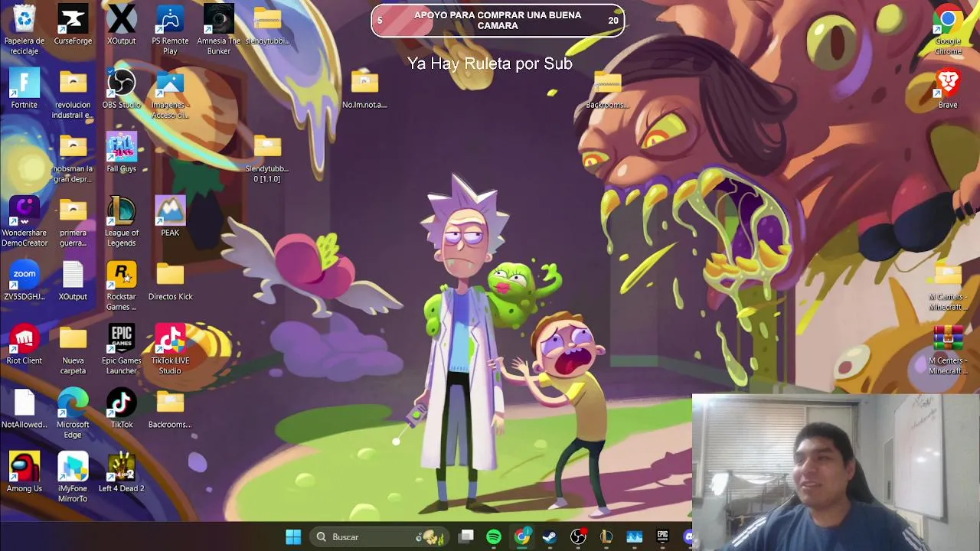
Task: Launch Among Us from the desktop
Action: tap(24, 473)
